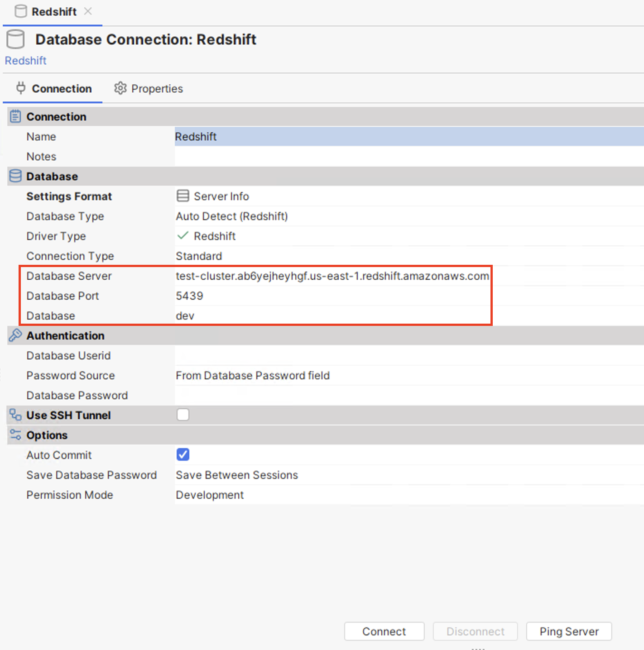Screen dimensions: 644x650
Task: Open the Password Source dropdown
Action: coord(409,375)
